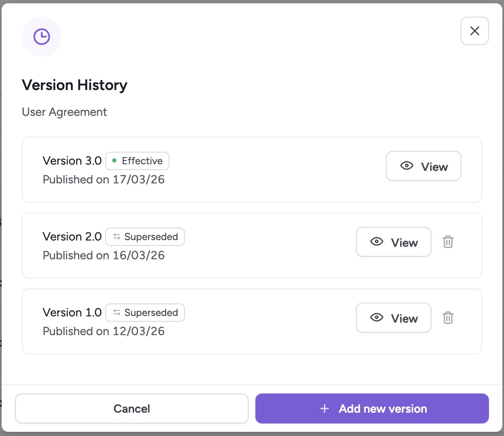Select the Version 2.0 card
Viewport: 504px width, 436px height.
[252, 246]
